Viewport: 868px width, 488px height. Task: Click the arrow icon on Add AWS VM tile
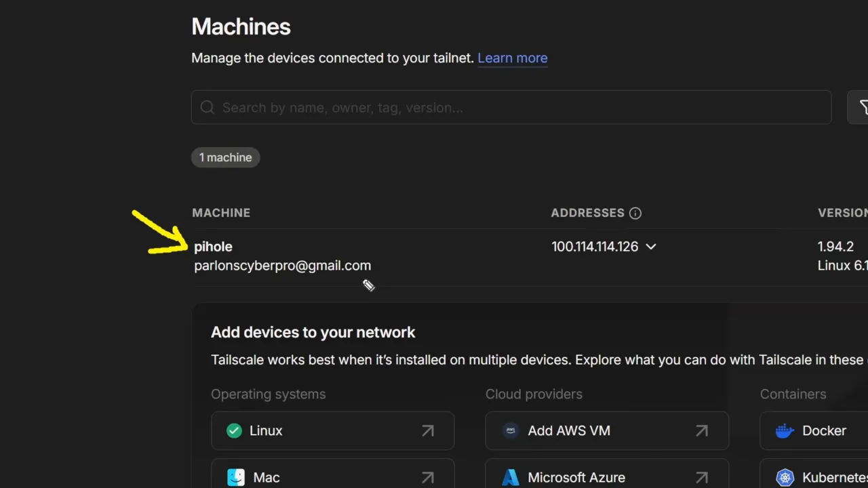(x=701, y=430)
